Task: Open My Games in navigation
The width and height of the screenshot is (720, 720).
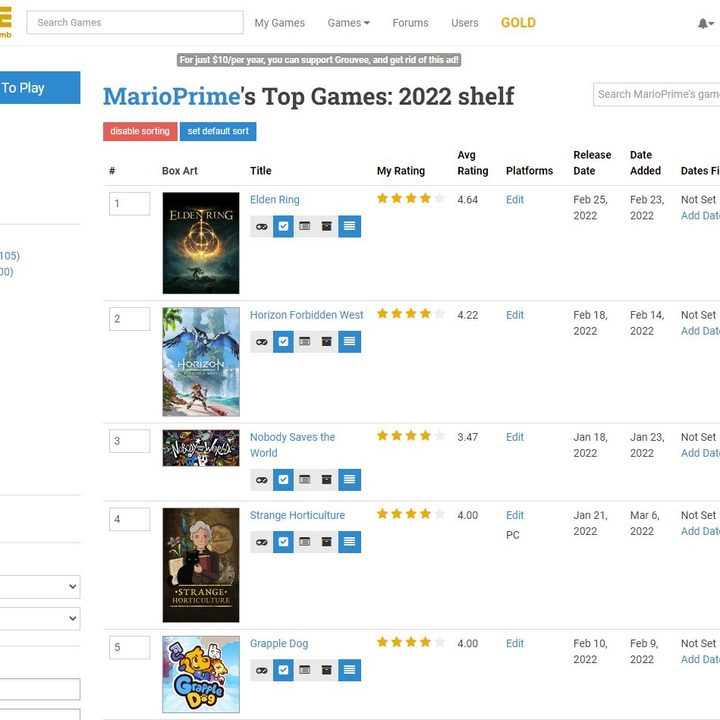Action: pos(280,23)
